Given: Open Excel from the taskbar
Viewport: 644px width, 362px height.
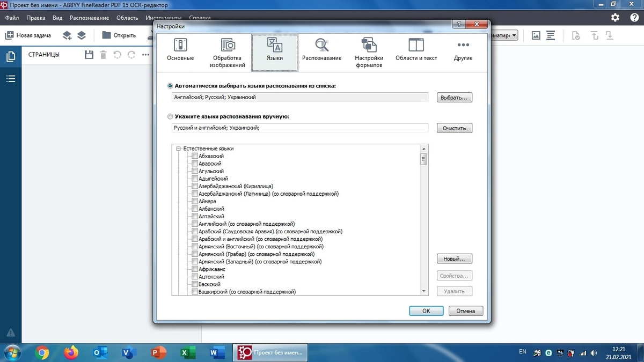Looking at the screenshot, I should (187, 352).
